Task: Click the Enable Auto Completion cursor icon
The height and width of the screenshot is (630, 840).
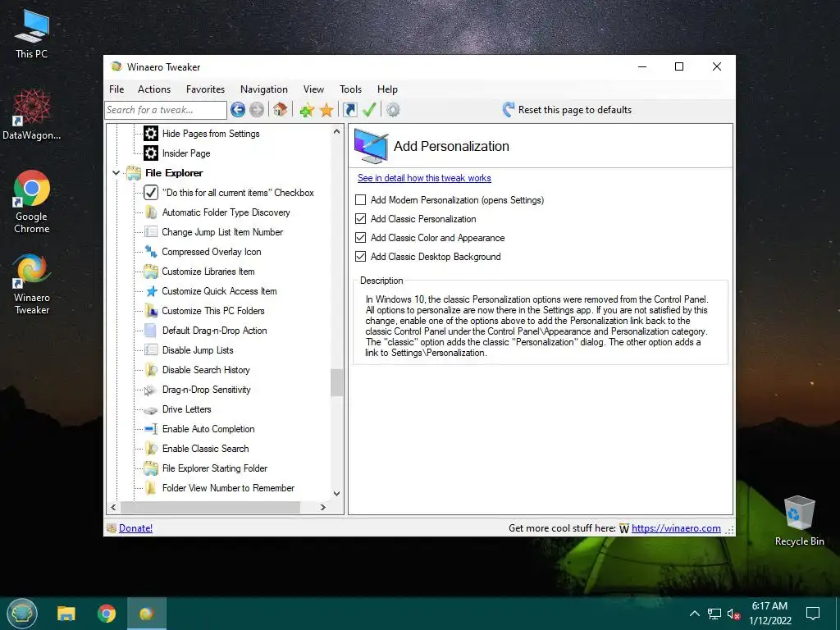Action: tap(151, 429)
